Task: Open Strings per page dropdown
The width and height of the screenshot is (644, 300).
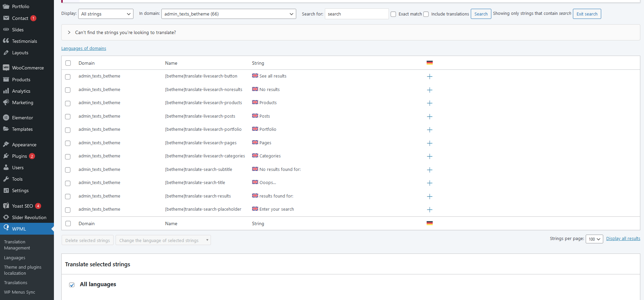Action: click(x=594, y=239)
